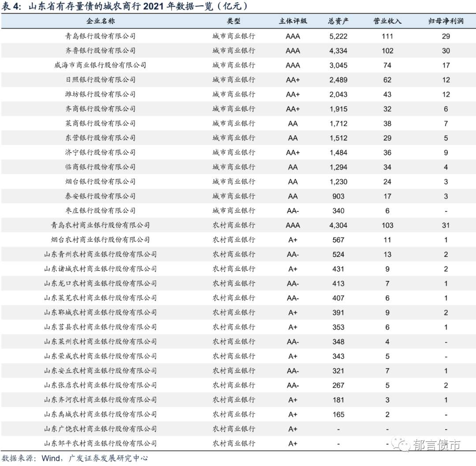Image resolution: width=476 pixels, height=466 pixels.
Task: Select 齐鲁银行股份有限公司 row name
Action: (100, 51)
